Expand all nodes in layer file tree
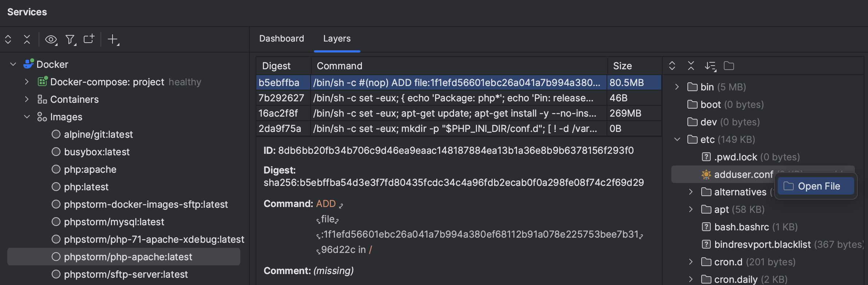This screenshot has width=868, height=285. 672,66
